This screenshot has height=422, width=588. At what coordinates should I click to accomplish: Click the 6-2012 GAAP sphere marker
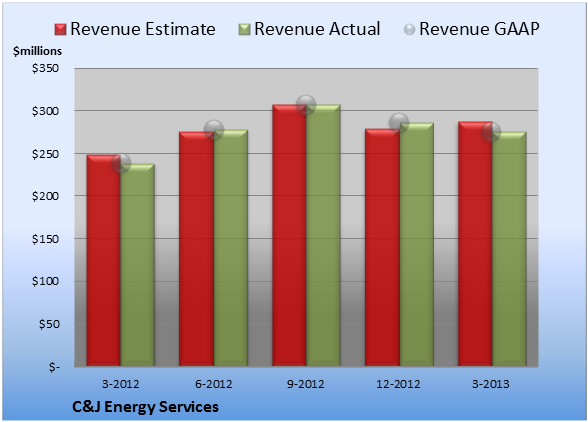click(x=214, y=130)
